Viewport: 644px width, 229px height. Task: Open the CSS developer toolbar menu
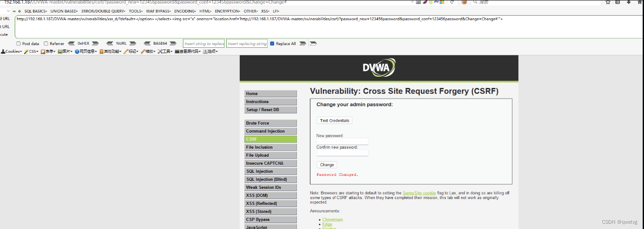point(31,51)
